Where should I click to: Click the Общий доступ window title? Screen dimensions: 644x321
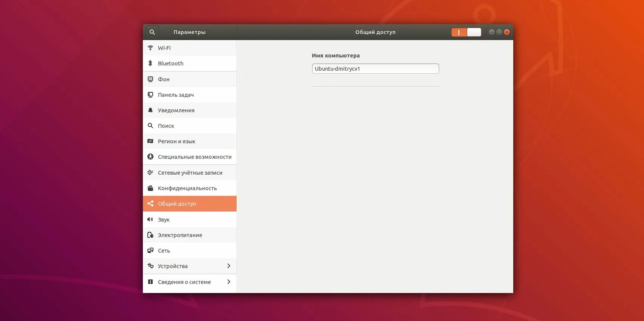coord(375,32)
